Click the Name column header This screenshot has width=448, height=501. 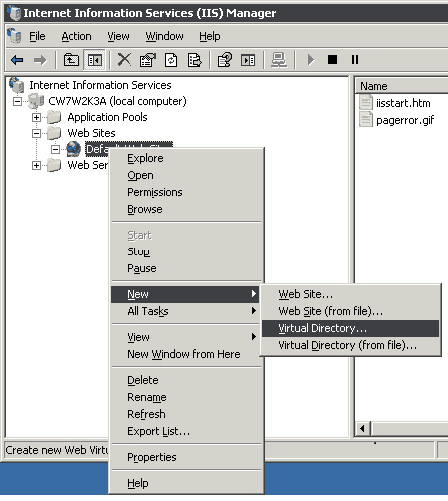[401, 86]
